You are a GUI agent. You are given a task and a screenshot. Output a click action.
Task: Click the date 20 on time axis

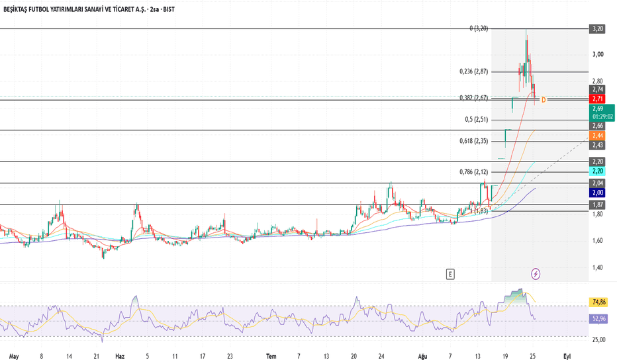pos(354,357)
